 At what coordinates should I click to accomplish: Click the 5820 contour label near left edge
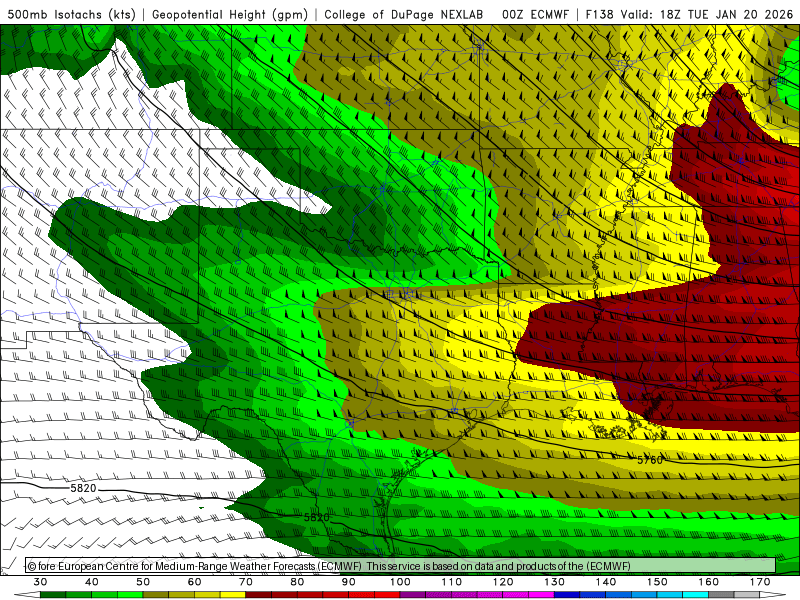pyautogui.click(x=83, y=488)
